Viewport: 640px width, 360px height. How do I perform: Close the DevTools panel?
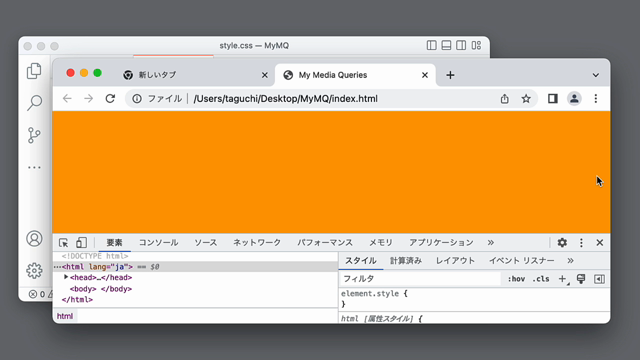pyautogui.click(x=600, y=242)
